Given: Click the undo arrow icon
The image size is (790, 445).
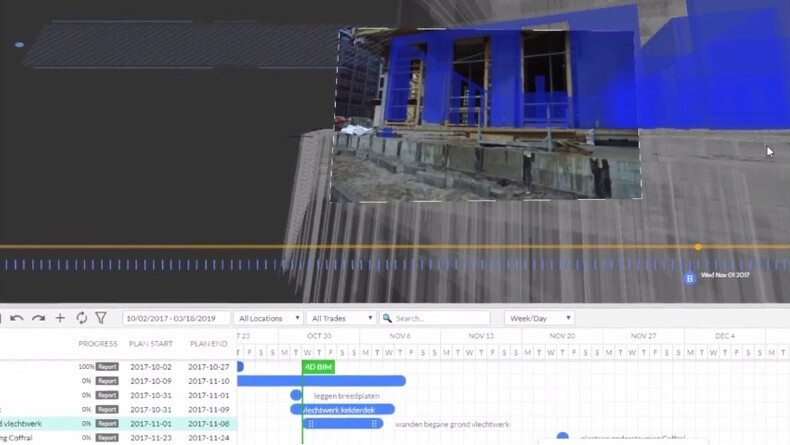Looking at the screenshot, I should pyautogui.click(x=16, y=318).
